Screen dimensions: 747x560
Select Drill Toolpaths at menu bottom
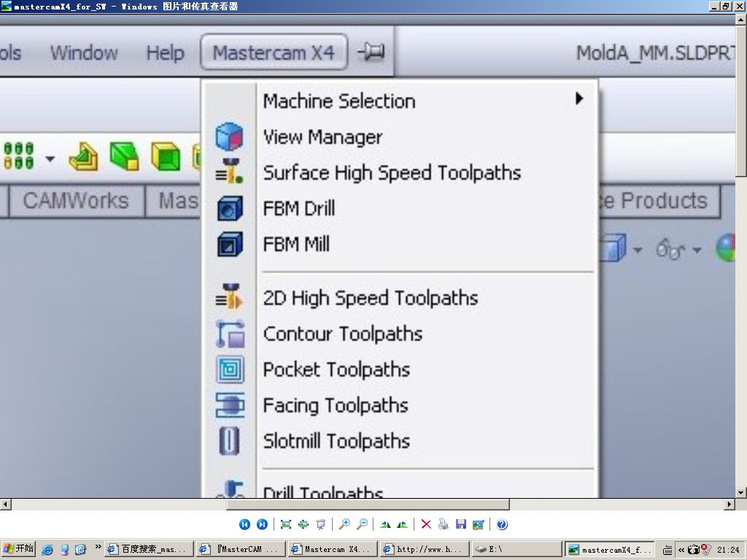point(323,491)
